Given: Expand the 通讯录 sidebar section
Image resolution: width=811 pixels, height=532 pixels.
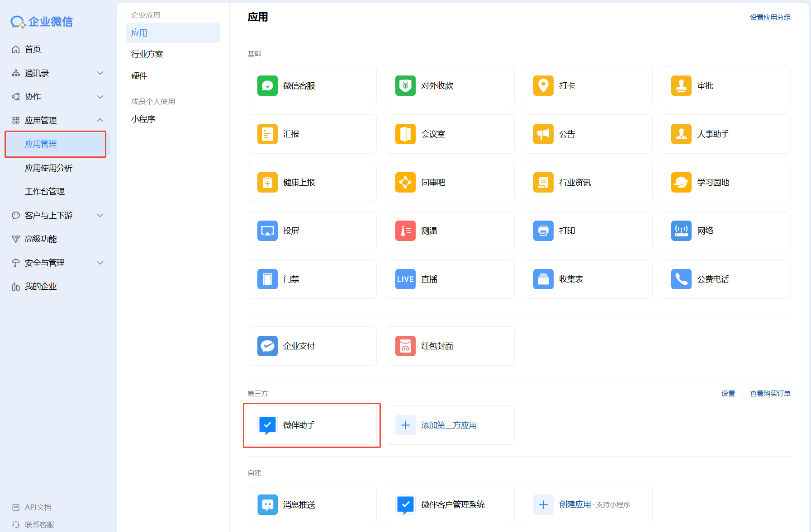Looking at the screenshot, I should pyautogui.click(x=100, y=73).
